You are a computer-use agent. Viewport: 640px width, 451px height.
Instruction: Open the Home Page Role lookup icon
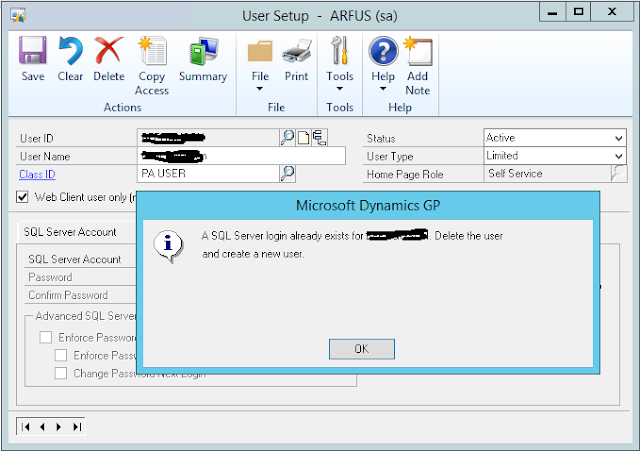pyautogui.click(x=619, y=173)
